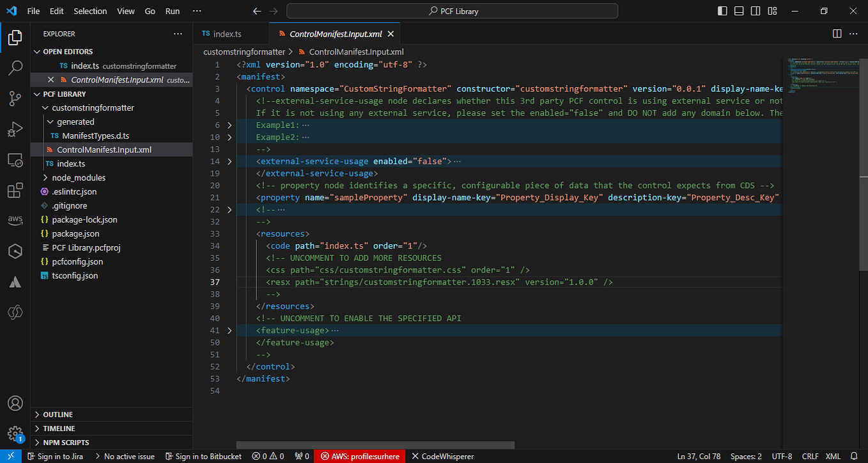Open the Run menu
The height and width of the screenshot is (463, 868).
172,11
